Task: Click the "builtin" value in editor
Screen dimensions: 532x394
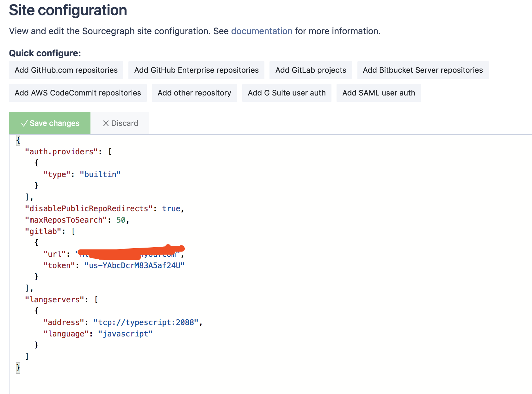Action: (100, 175)
